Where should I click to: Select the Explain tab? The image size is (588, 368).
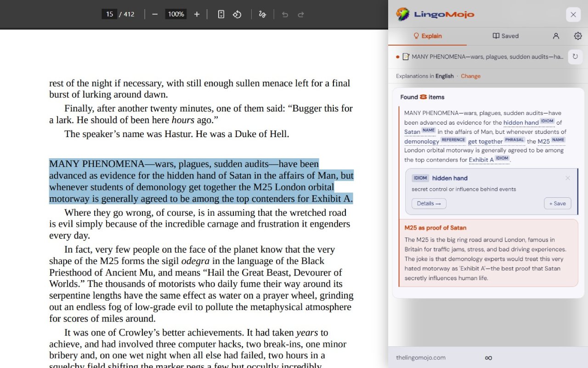click(x=428, y=36)
